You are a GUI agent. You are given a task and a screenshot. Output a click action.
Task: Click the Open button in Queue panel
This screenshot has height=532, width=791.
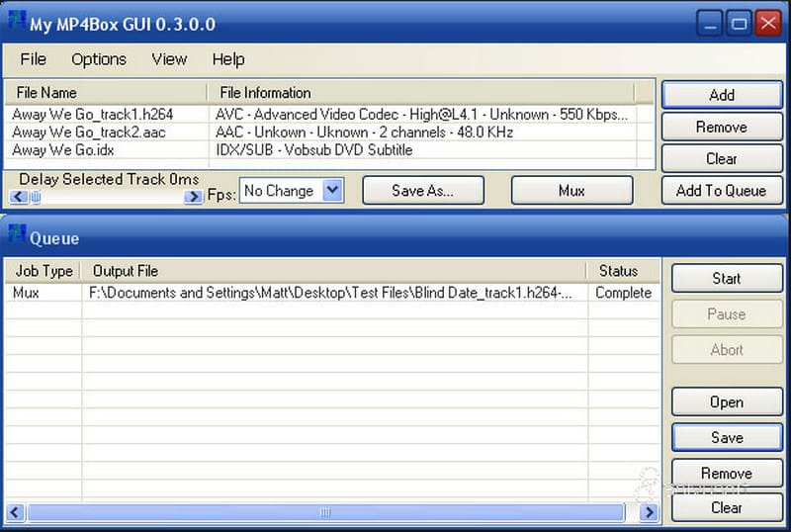coord(726,402)
